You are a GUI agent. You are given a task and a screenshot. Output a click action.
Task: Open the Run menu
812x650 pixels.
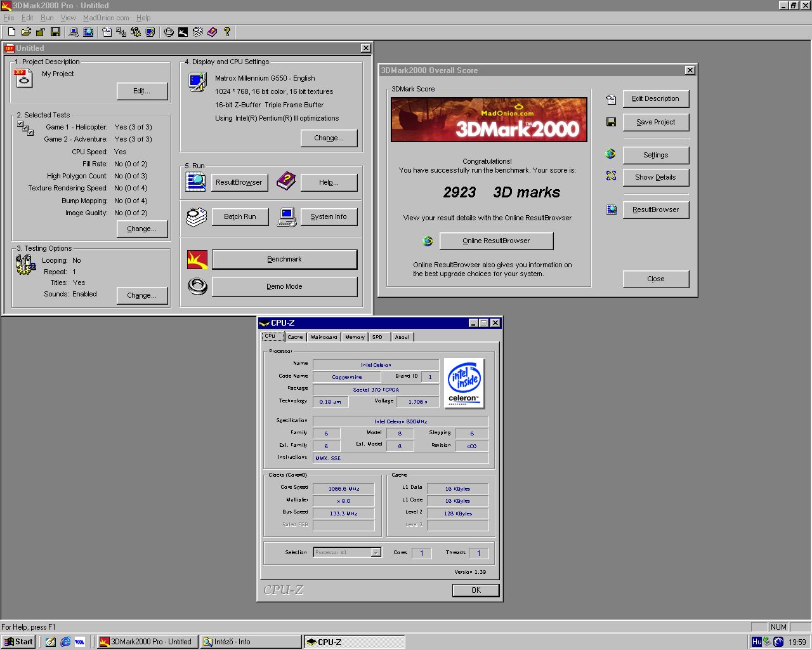tap(47, 18)
